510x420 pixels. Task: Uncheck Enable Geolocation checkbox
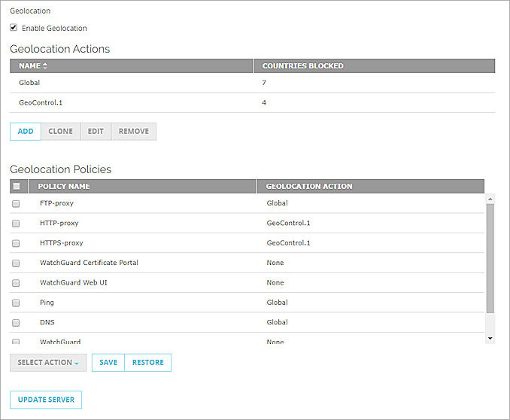tap(14, 28)
